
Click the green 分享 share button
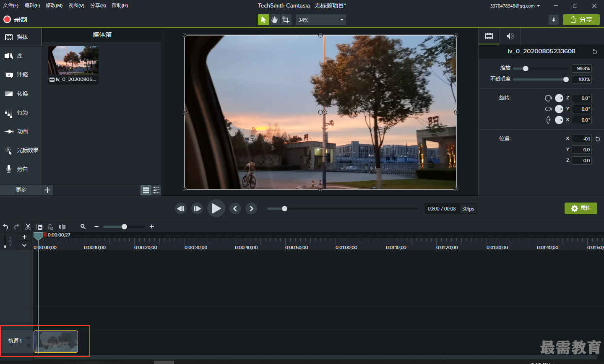(x=581, y=20)
